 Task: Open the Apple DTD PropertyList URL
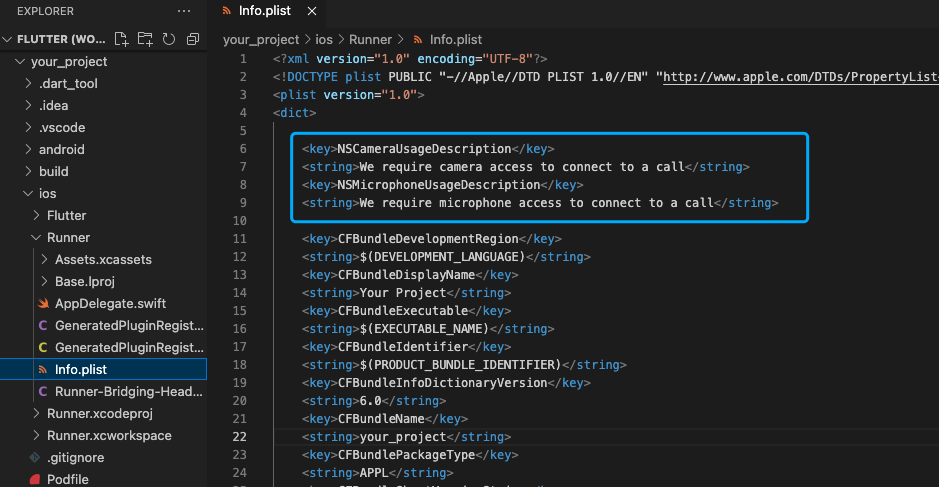(x=800, y=77)
